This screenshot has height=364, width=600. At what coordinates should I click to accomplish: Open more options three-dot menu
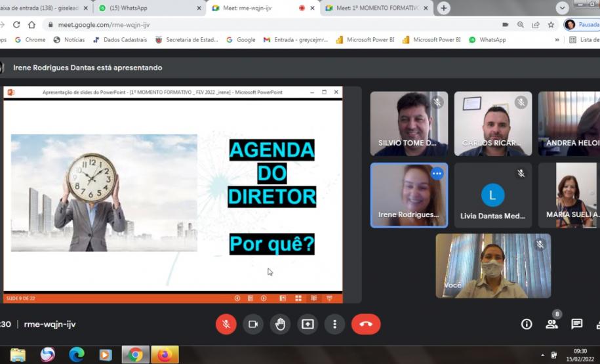click(x=335, y=324)
